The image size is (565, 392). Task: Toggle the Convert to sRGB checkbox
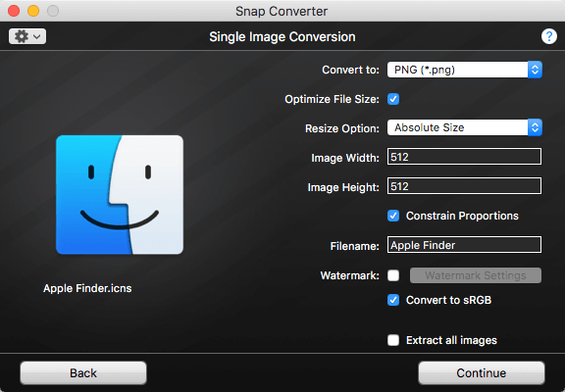(x=393, y=300)
